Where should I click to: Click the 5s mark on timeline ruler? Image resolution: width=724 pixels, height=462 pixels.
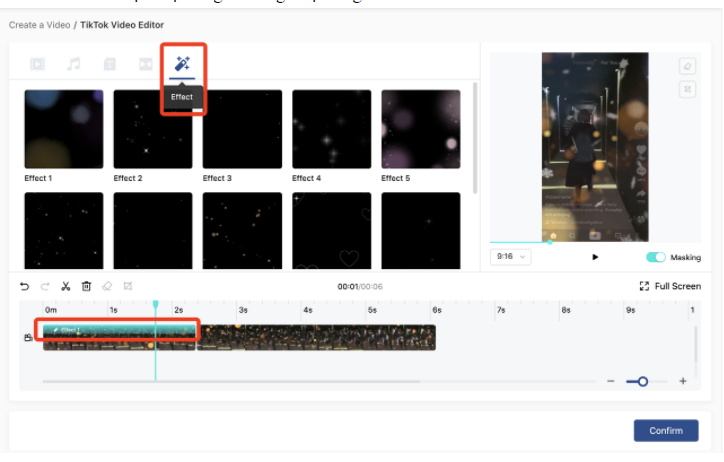pos(372,310)
